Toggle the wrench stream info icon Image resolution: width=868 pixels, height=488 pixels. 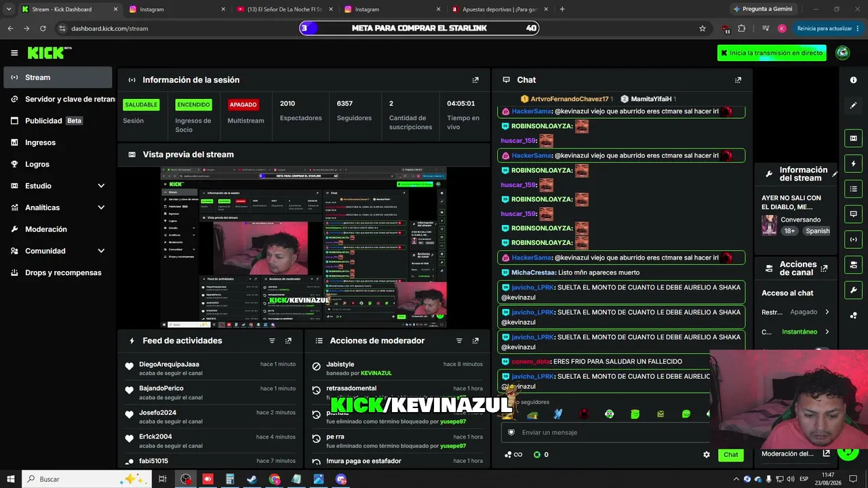pyautogui.click(x=853, y=290)
